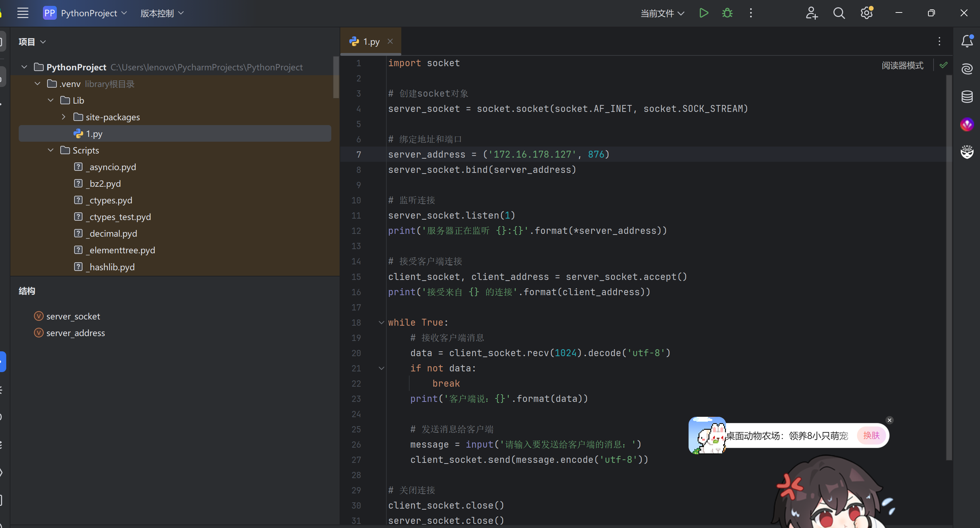Close the 1.py editor tab
The image size is (980, 528).
coord(390,42)
